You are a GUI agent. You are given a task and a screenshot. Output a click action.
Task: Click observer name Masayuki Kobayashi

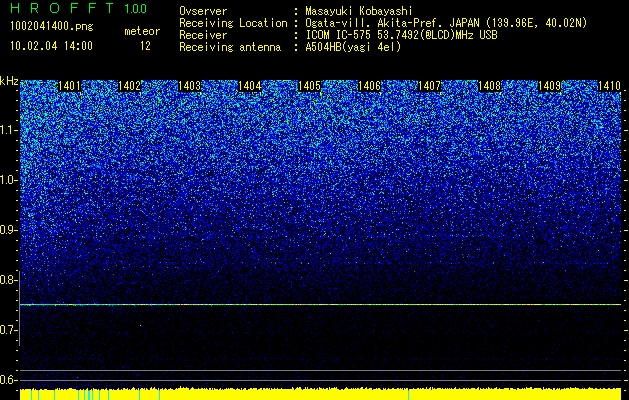click(359, 11)
